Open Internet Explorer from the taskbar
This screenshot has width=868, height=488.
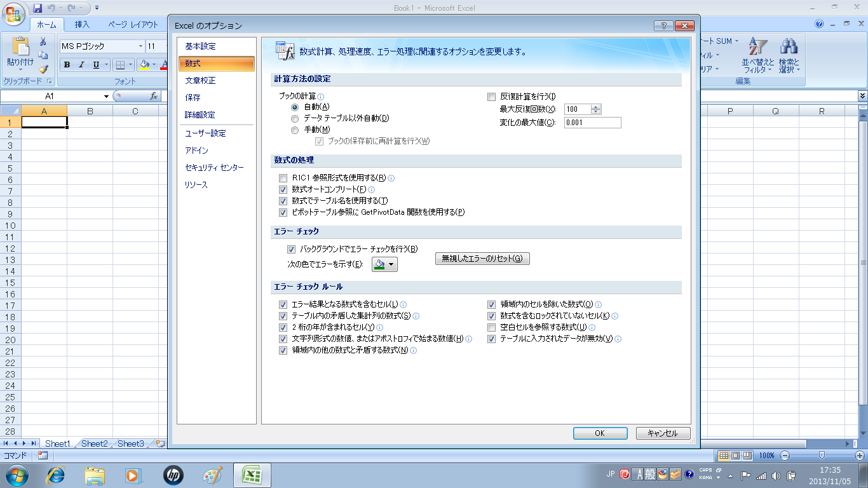coord(57,475)
